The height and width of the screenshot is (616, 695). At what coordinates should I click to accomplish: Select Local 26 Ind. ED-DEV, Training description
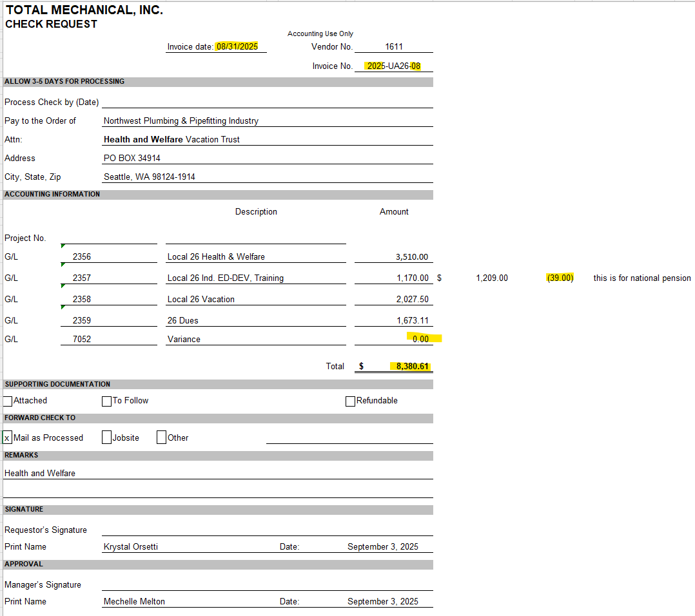pyautogui.click(x=256, y=278)
